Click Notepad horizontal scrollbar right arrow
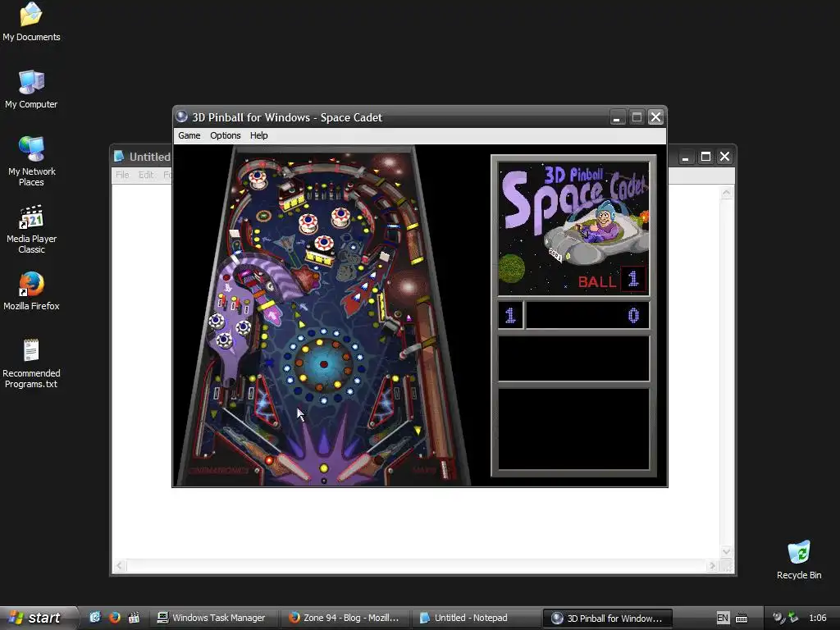This screenshot has width=840, height=630. coord(712,566)
